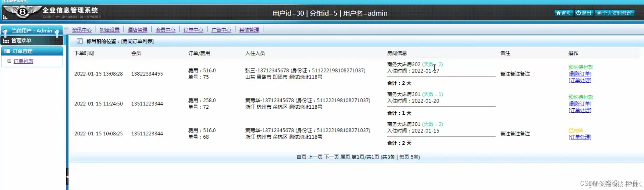This screenshot has width=644, height=190.
Task: Go to 尾页 in pagination
Action: [x=345, y=157]
